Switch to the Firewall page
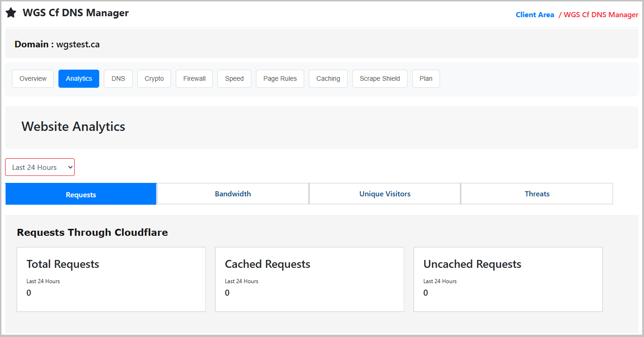Viewport: 644px width, 337px height. (x=194, y=78)
